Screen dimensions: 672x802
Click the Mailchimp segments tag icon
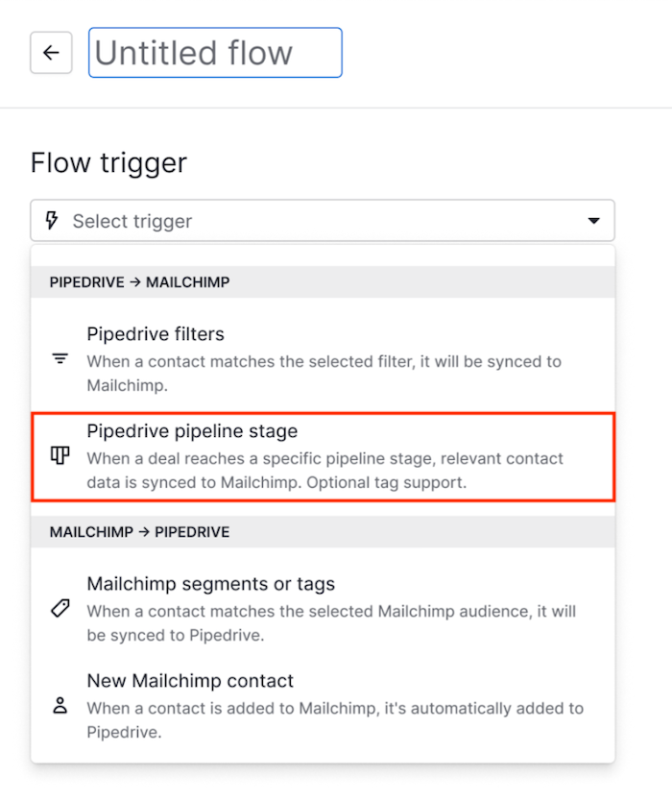60,609
